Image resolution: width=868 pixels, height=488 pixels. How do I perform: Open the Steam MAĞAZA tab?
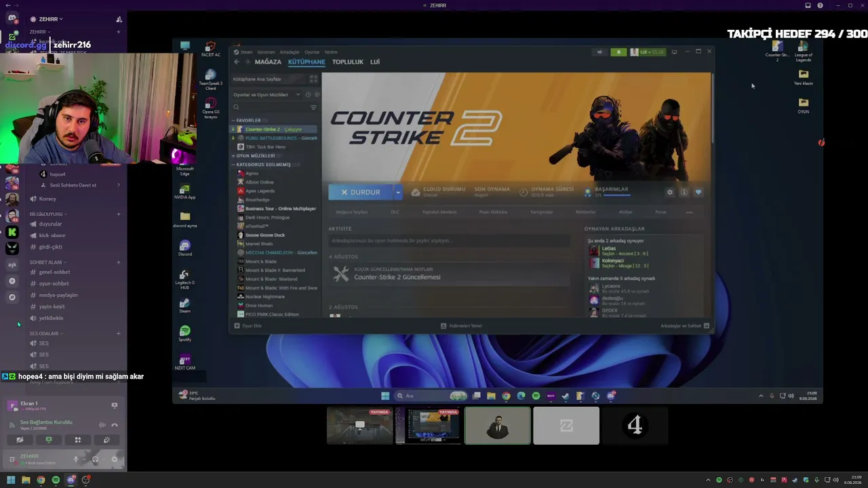click(268, 62)
